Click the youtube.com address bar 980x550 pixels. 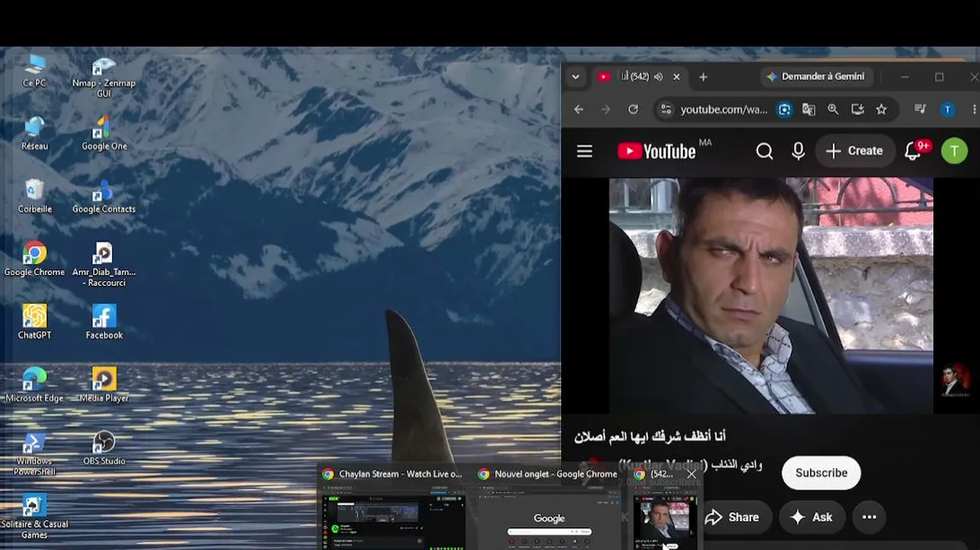click(x=724, y=109)
